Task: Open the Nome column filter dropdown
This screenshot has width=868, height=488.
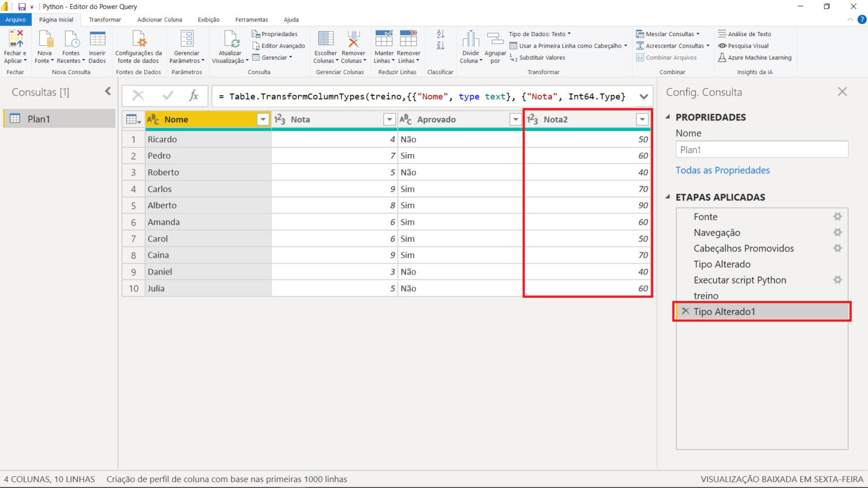Action: (x=263, y=119)
